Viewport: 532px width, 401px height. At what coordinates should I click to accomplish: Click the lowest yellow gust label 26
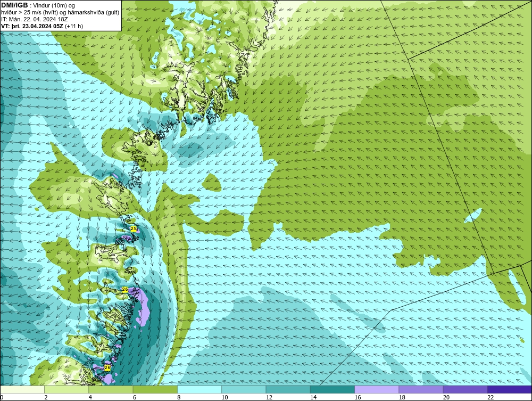(107, 368)
